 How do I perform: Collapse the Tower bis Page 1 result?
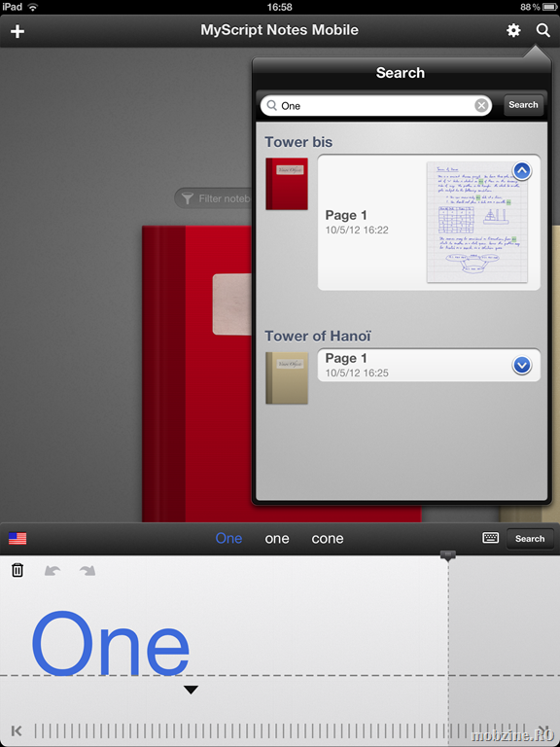click(522, 171)
